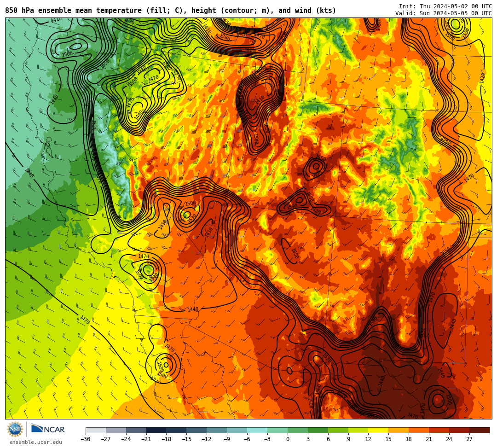This screenshot has height=448, width=497.
Task: Click the 18 colorbar tick label
Action: click(409, 439)
